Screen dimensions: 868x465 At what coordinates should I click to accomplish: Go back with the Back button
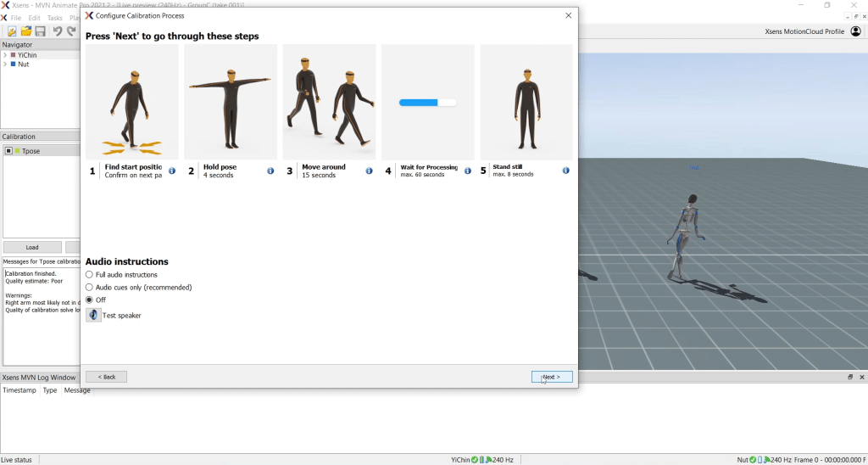point(106,377)
